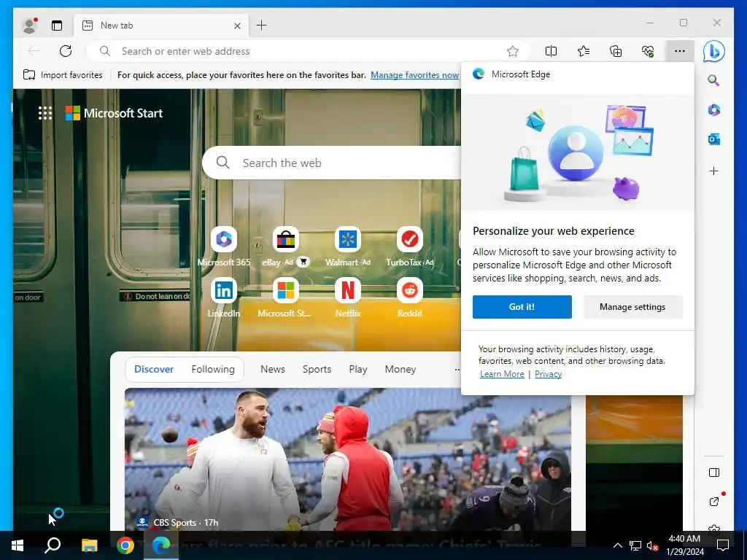747x560 pixels.
Task: Open Microsoft Store quick link tile
Action: [285, 297]
